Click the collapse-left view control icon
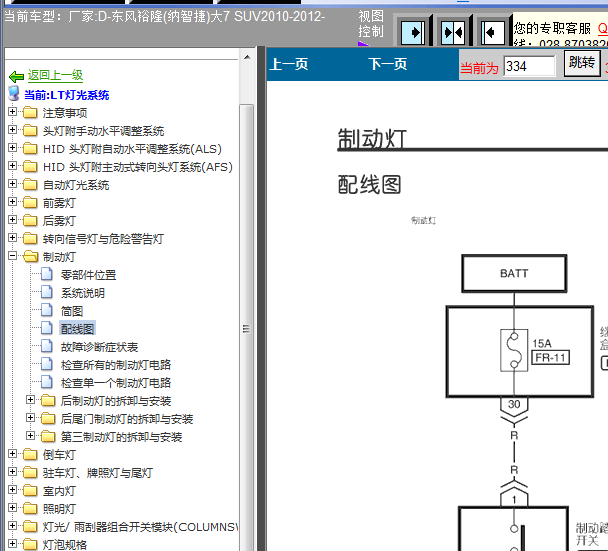The height and width of the screenshot is (551, 608). coord(492,33)
